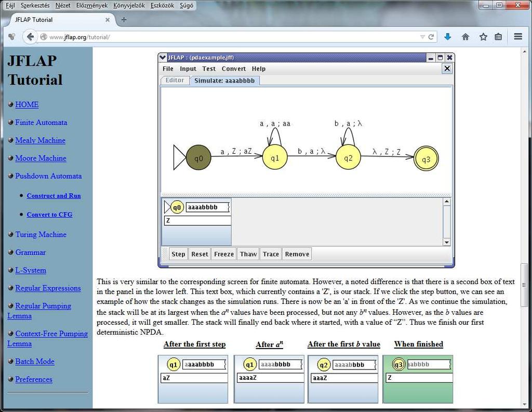Select the Simulate: aaaabbbb tab
The width and height of the screenshot is (532, 412).
(224, 81)
